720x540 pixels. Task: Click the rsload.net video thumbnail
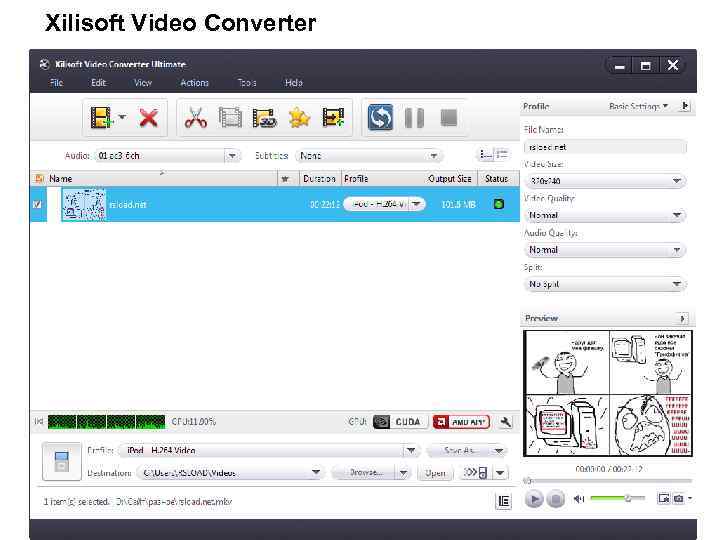[84, 204]
